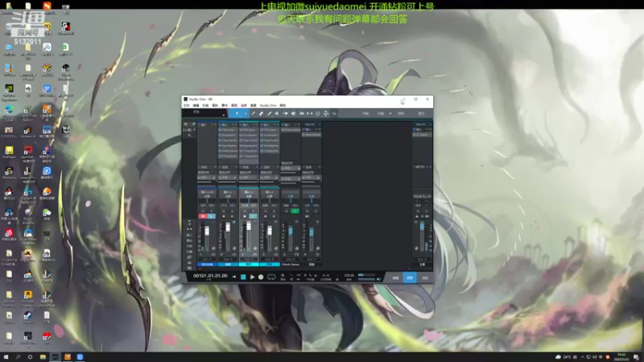This screenshot has width=644, height=362.
Task: Click the Play button in transport
Action: click(x=252, y=277)
